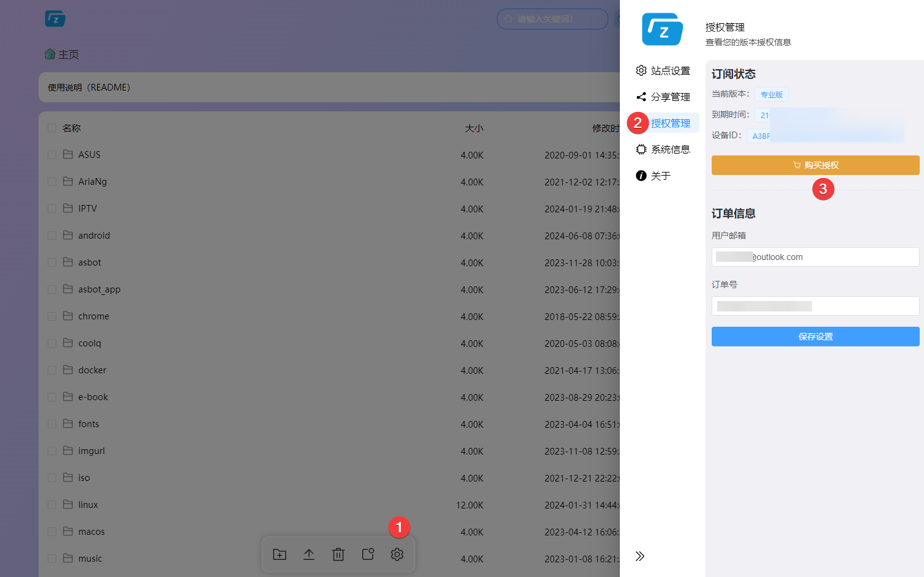
Task: Click the blue 保存设置 button
Action: (815, 336)
